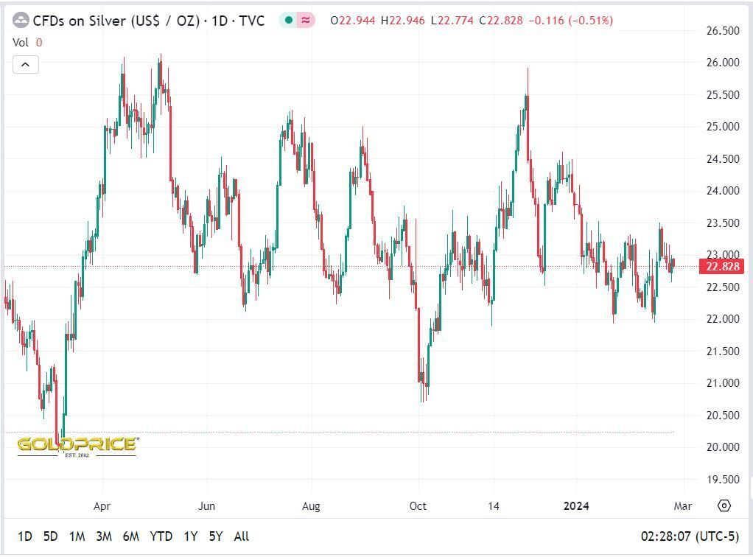Screen dimensions: 753x560
Task: Open chart settings hexagon gear icon
Action: (724, 505)
